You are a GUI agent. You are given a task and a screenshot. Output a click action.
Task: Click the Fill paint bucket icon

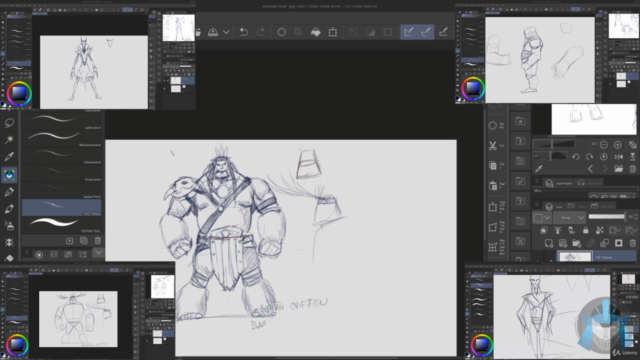(x=316, y=32)
